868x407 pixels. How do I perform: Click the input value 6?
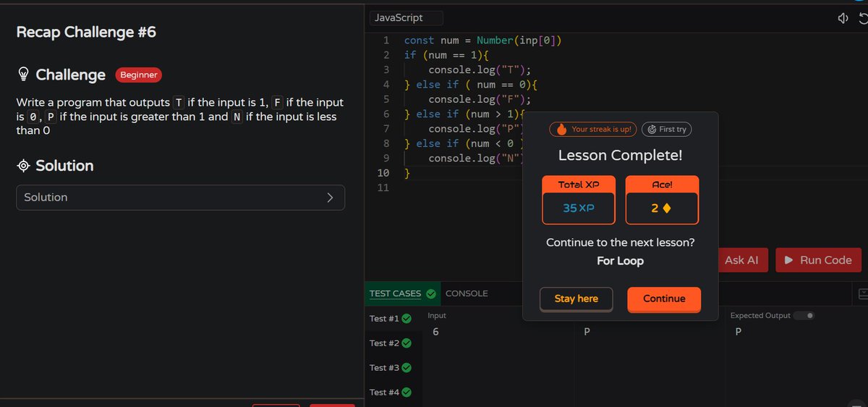436,332
